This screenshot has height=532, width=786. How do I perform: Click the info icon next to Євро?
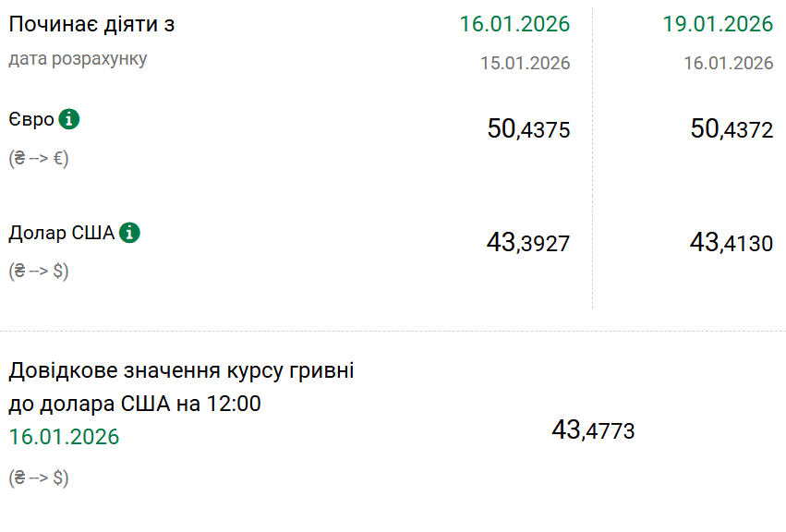coord(68,119)
